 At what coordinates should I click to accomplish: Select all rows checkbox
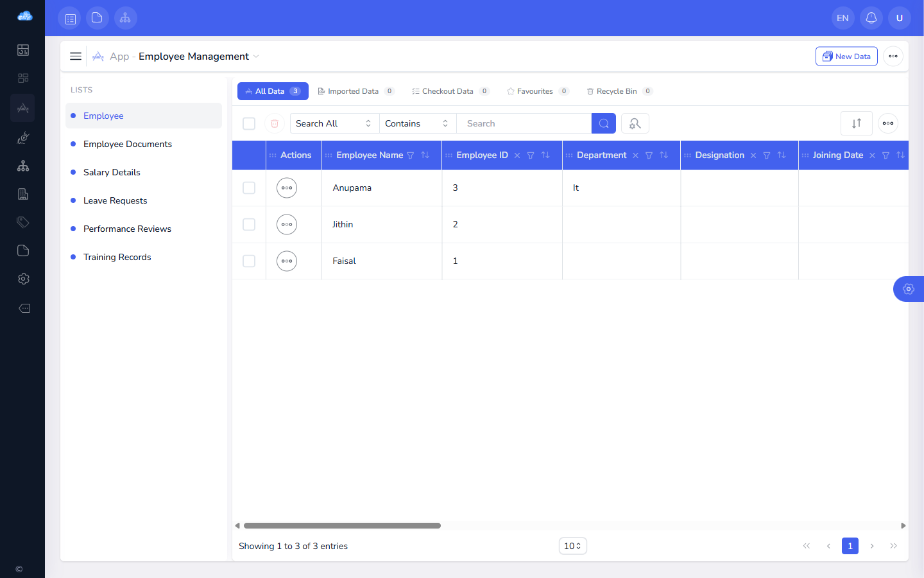coord(249,123)
